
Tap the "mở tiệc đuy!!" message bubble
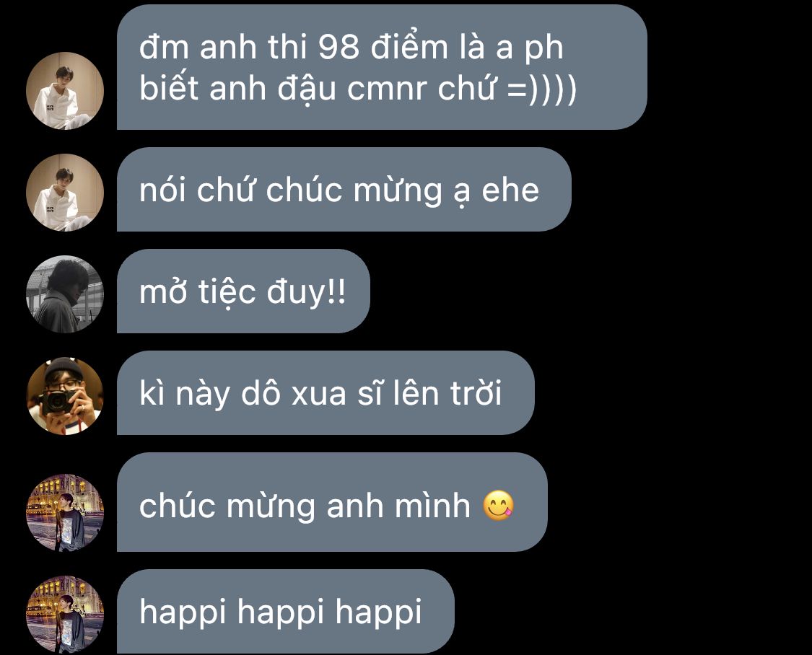243,291
